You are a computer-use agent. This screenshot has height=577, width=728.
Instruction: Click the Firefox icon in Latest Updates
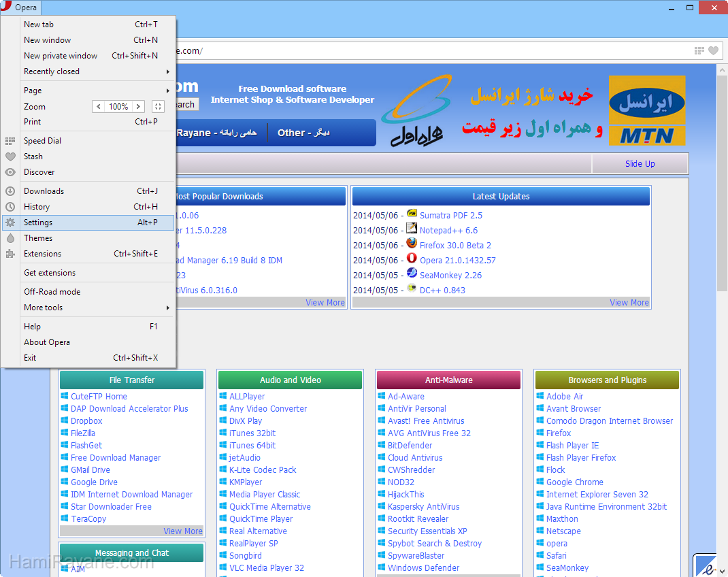point(412,243)
